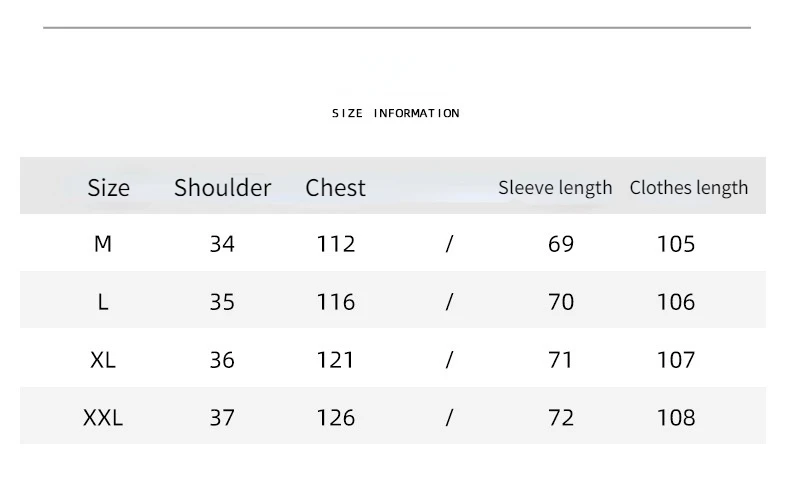Click the SIZE INFORMATION heading
The image size is (790, 487).
(x=396, y=113)
